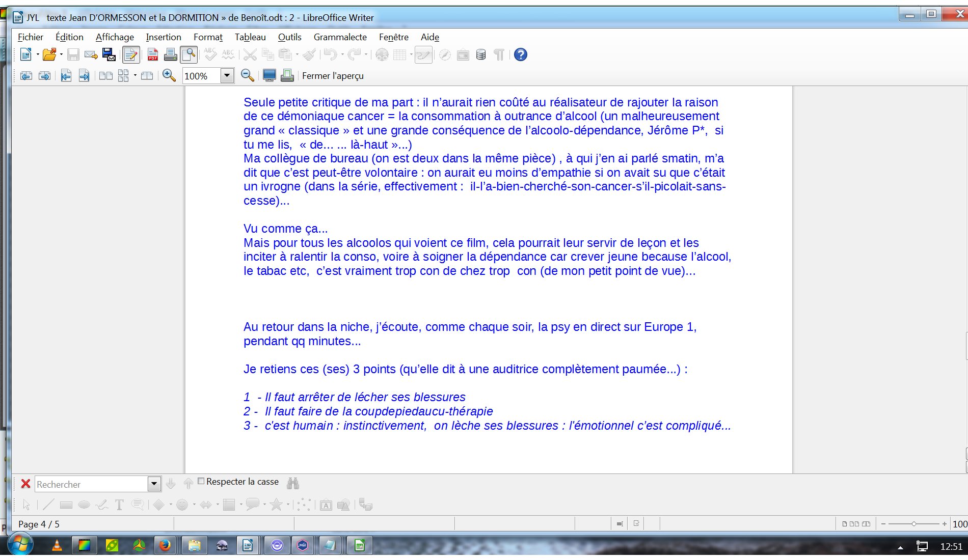Open the Gallery icon
Image resolution: width=968 pixels, height=560 pixels.
[x=463, y=54]
